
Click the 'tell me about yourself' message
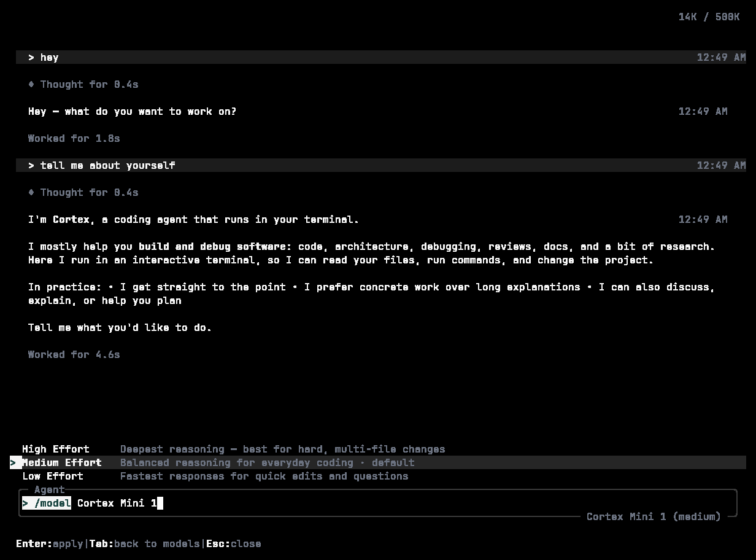click(380, 165)
